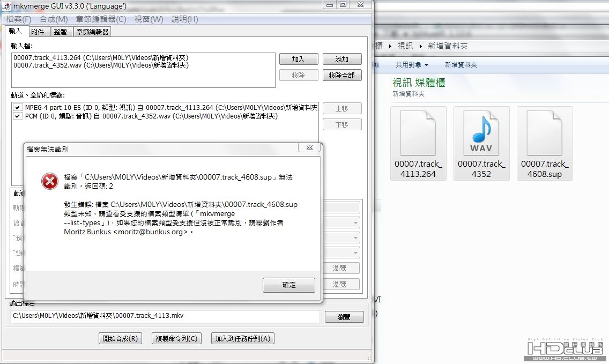Image resolution: width=609 pixels, height=364 pixels.
Task: Click the 下移 button
Action: pos(342,124)
